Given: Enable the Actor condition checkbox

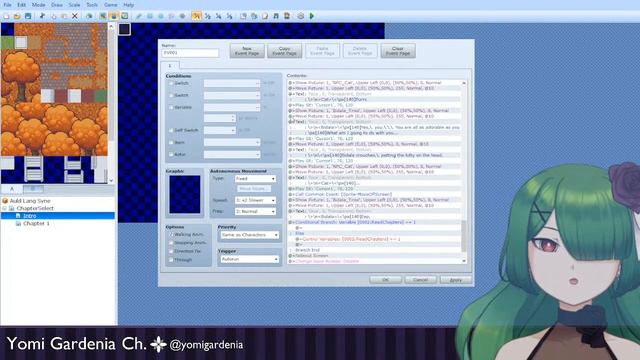Looking at the screenshot, I should point(171,155).
